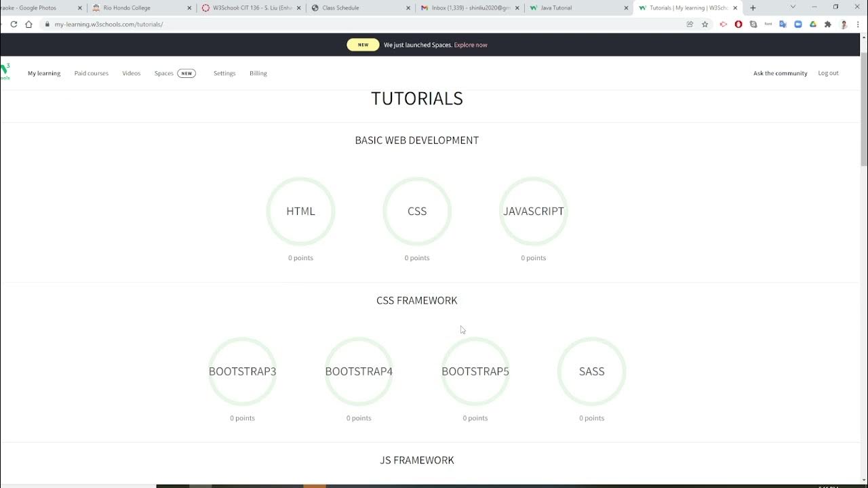Open the tab search dropdown arrow

coord(793,7)
